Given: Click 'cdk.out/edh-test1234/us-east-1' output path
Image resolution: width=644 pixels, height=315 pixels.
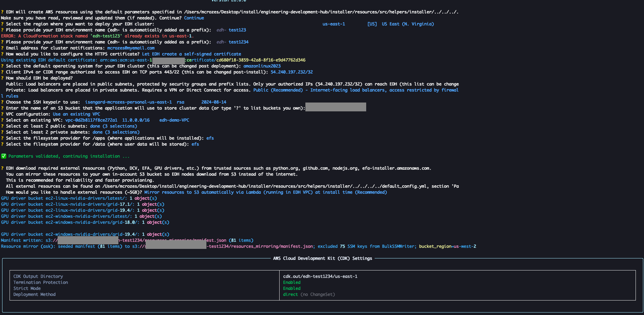Looking at the screenshot, I should coord(320,276).
